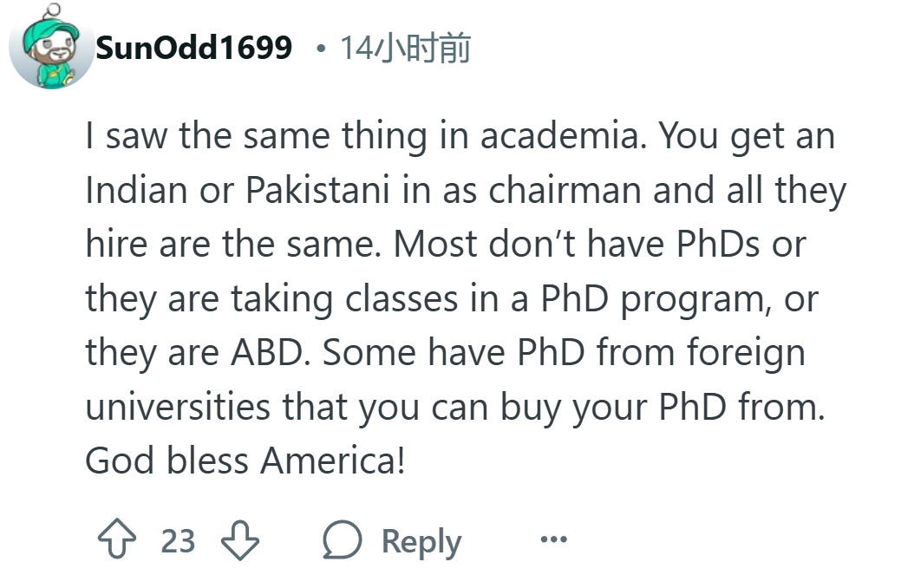This screenshot has width=914, height=588.
Task: Downvote the comment with the down arrow
Action: coord(239,539)
